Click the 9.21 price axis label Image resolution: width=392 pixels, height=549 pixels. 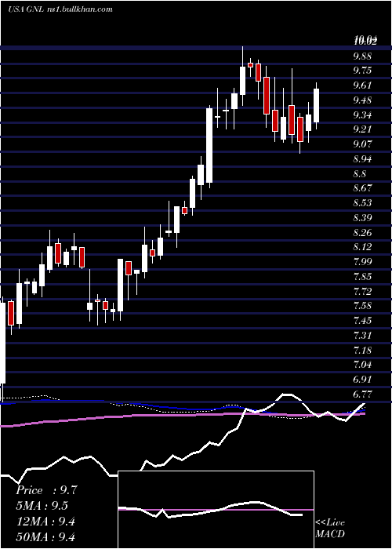pos(364,129)
